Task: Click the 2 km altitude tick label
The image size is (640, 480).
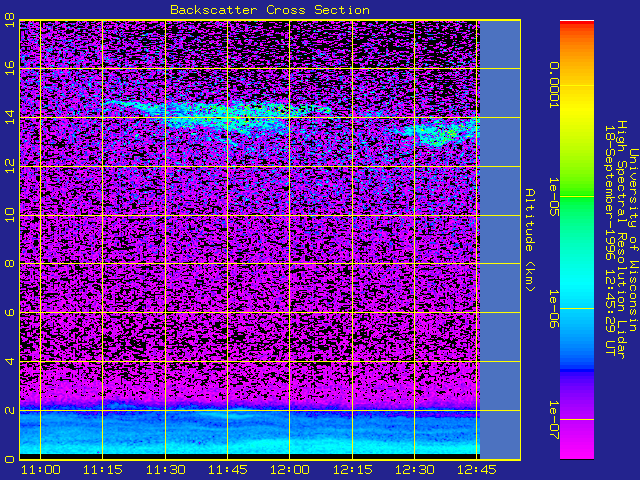Action: (10, 411)
